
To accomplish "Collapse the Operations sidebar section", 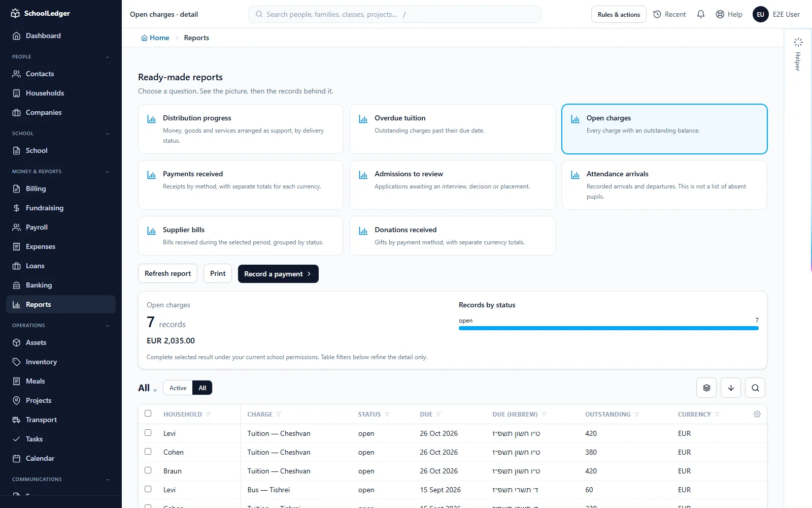I will coord(108,326).
